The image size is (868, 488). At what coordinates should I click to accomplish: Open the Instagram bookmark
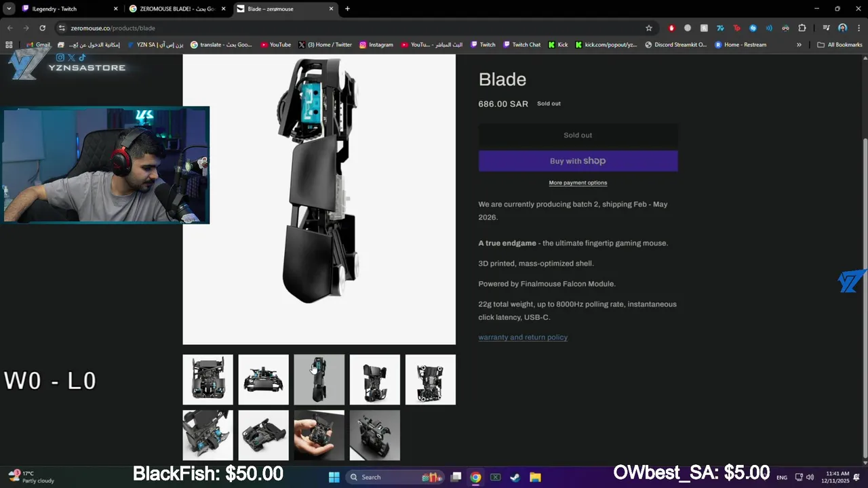[376, 45]
